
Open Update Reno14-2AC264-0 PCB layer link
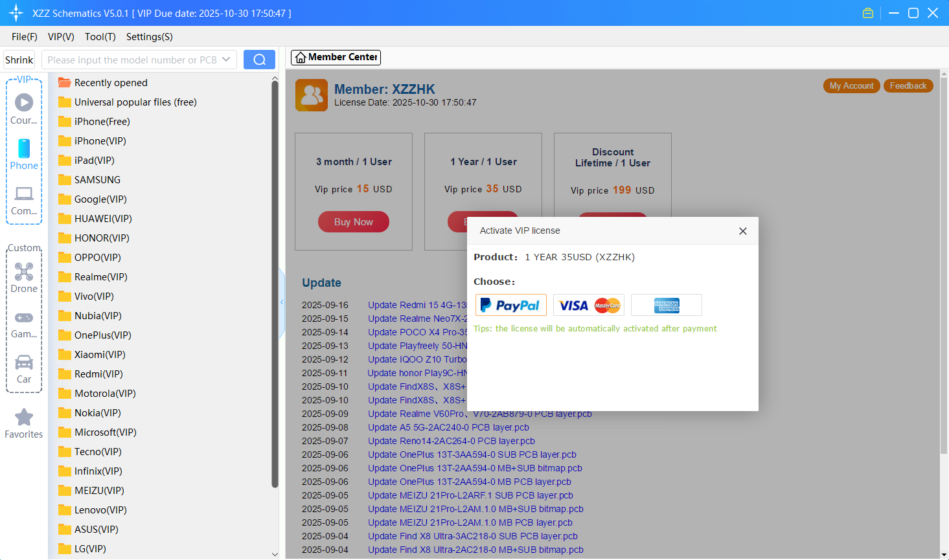(x=452, y=441)
